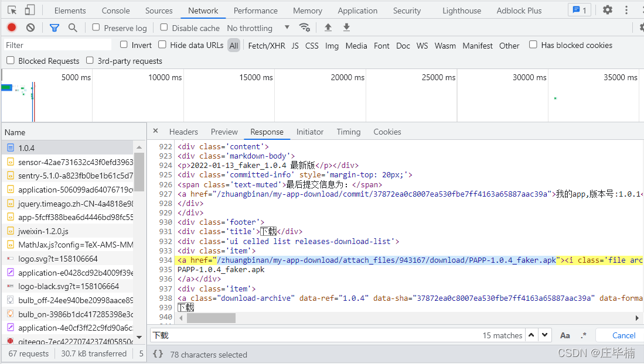This screenshot has height=364, width=644.
Task: Show the Timing tab of request
Action: (x=349, y=132)
